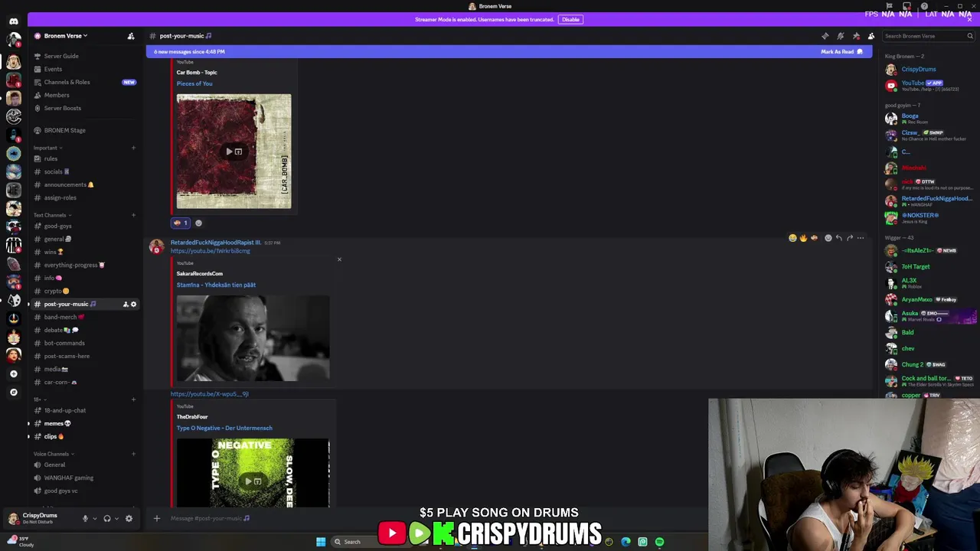Screen dimensions: 980x551
Task: Open User Settings gear
Action: point(129,518)
